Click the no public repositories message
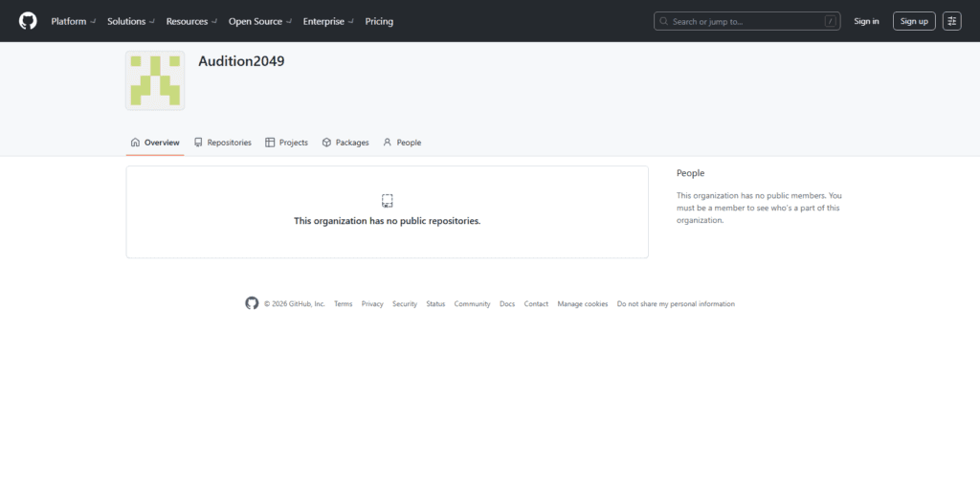The image size is (980, 486). 388,220
